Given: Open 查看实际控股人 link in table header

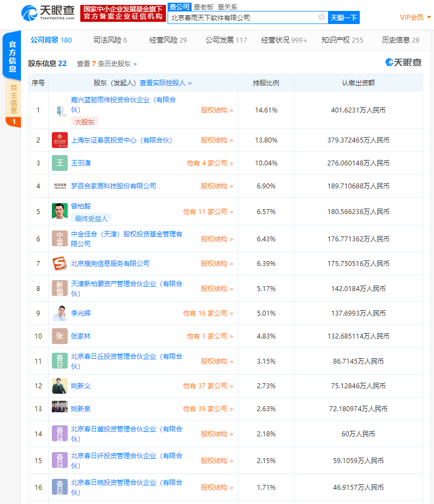Looking at the screenshot, I should click(x=165, y=83).
